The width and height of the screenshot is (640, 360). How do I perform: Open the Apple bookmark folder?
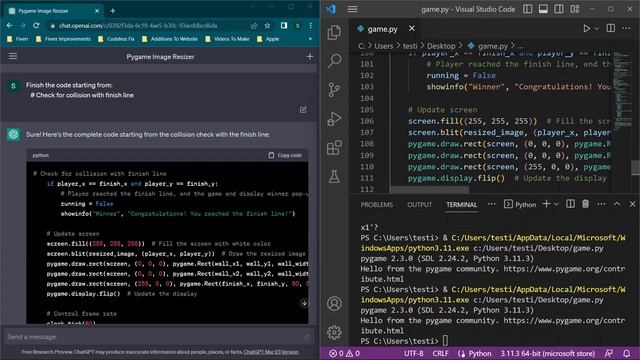point(268,39)
